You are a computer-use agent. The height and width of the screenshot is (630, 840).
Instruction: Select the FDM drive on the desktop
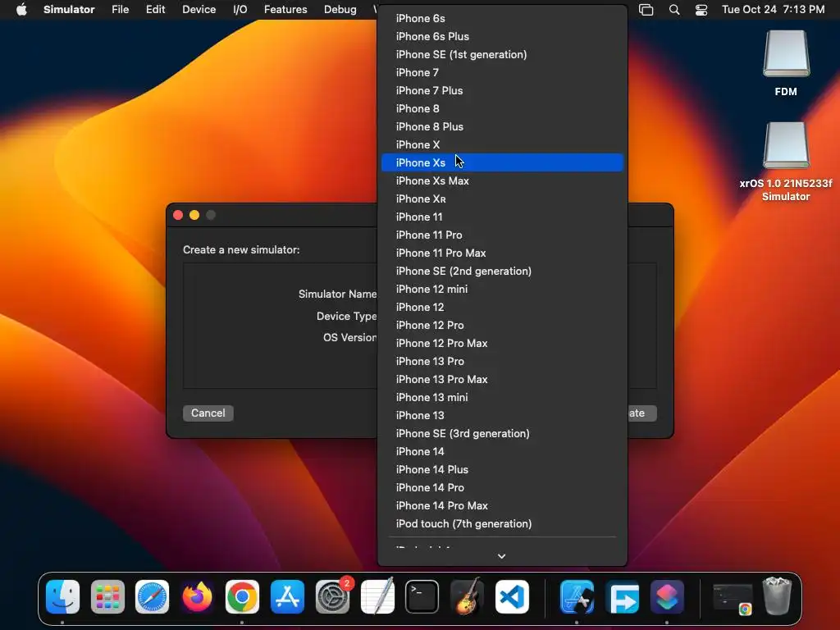pyautogui.click(x=786, y=63)
